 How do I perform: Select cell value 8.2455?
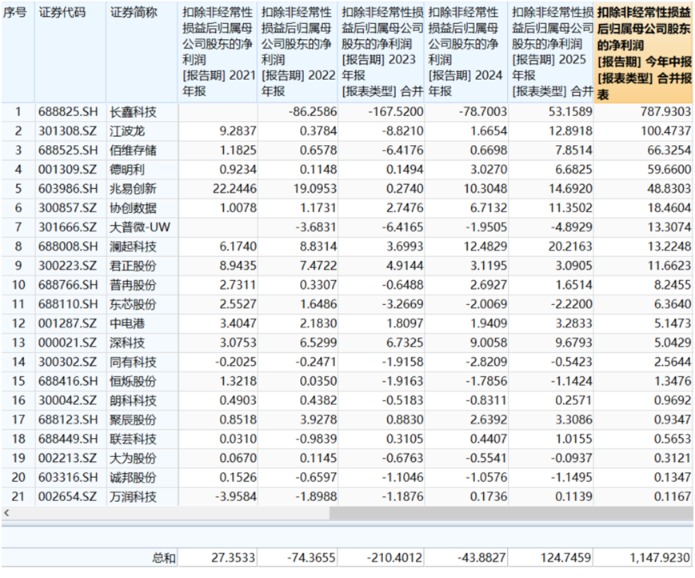click(x=672, y=285)
